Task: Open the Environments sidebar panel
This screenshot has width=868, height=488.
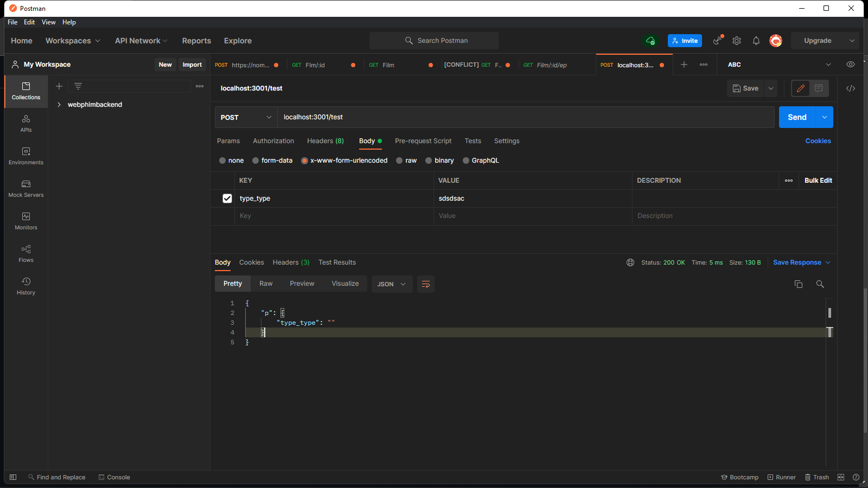Action: [25, 157]
